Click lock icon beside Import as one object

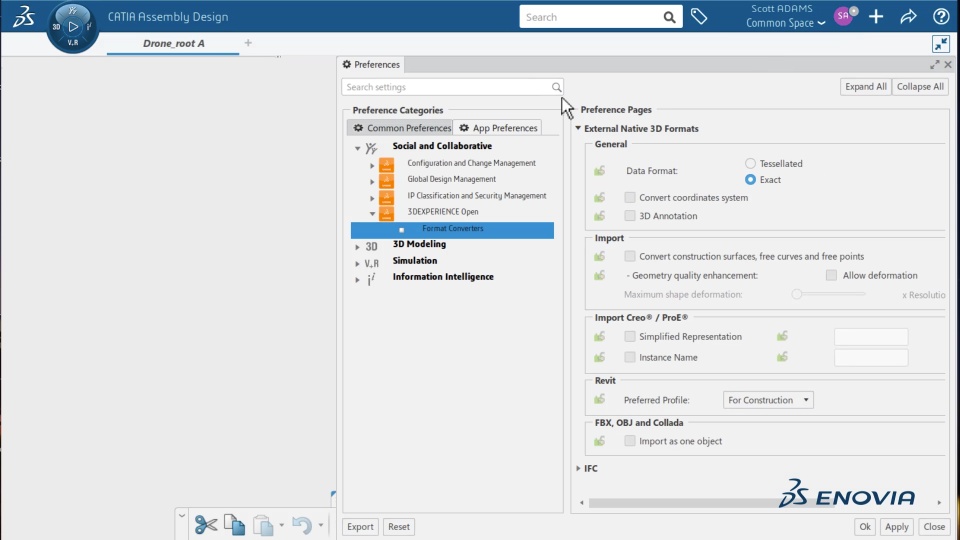coord(599,441)
